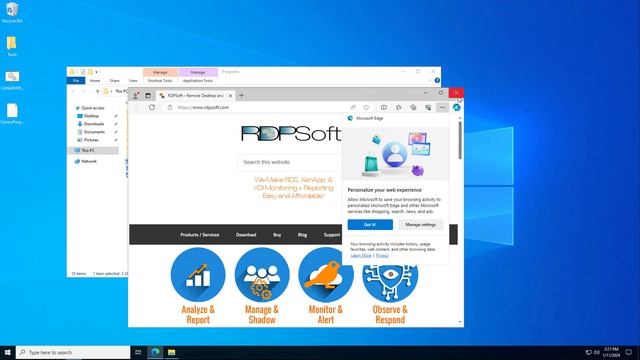Screen dimensions: 640x360
Task: Click the taskbar clock
Action: (611, 352)
